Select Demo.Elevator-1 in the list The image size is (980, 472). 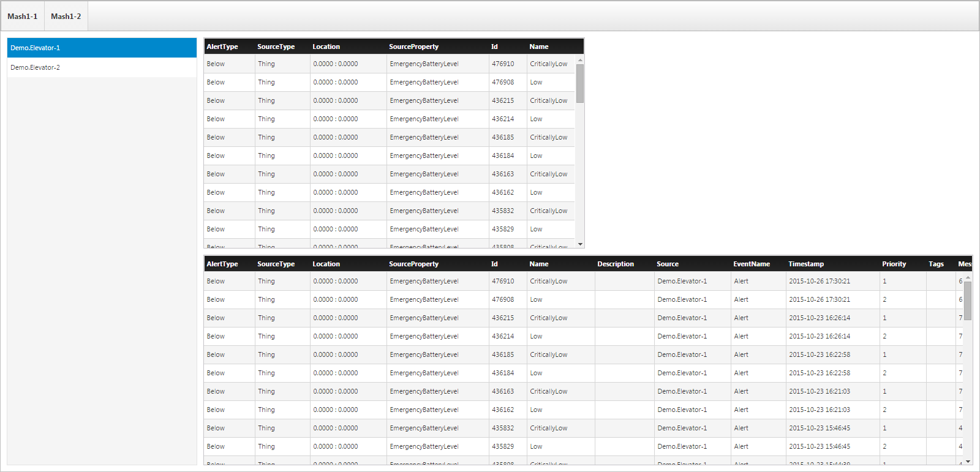tap(102, 48)
